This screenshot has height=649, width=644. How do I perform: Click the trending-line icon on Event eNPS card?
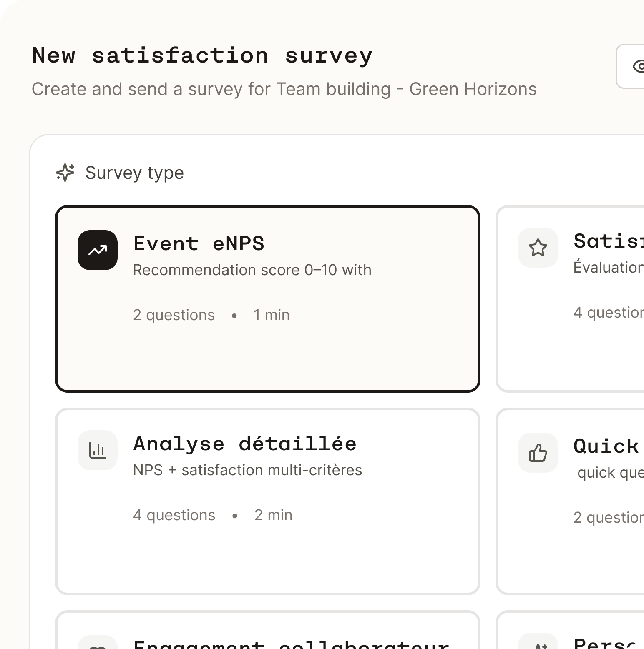coord(97,250)
